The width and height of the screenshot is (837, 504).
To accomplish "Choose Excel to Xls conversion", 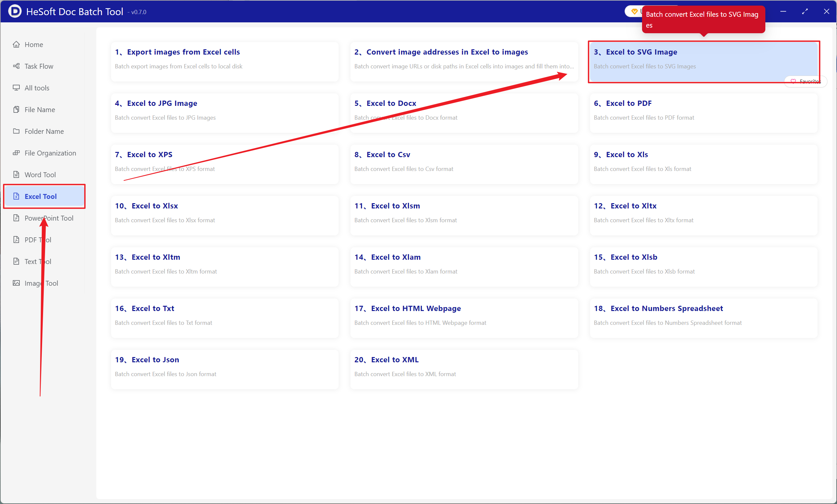I will [704, 164].
